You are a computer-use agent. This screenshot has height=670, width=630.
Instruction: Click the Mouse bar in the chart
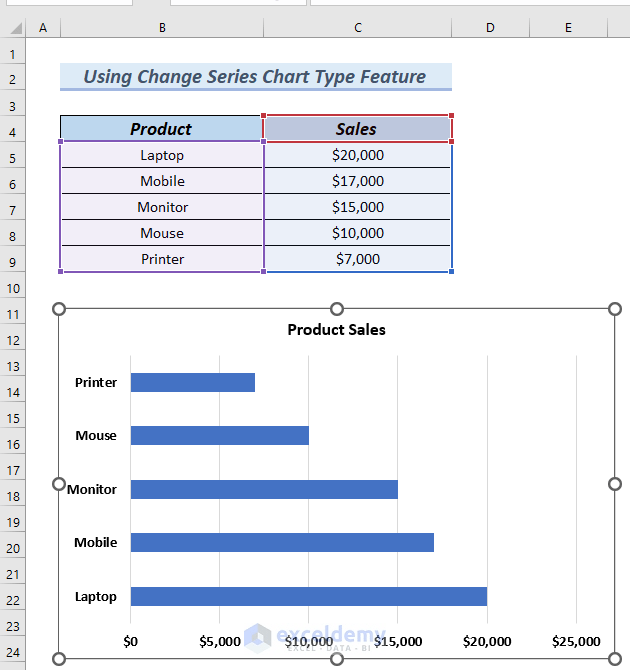(220, 435)
